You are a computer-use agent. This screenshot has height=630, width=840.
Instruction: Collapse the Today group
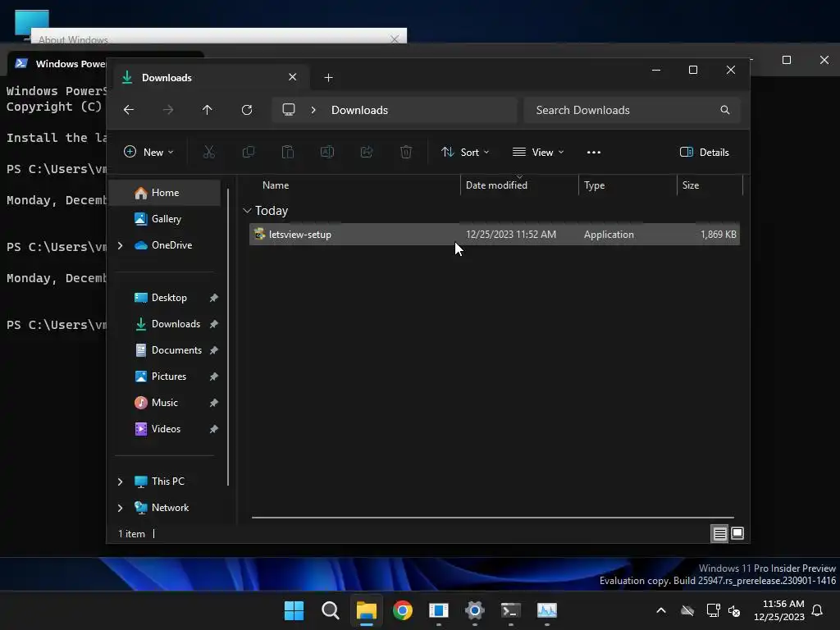pos(247,211)
